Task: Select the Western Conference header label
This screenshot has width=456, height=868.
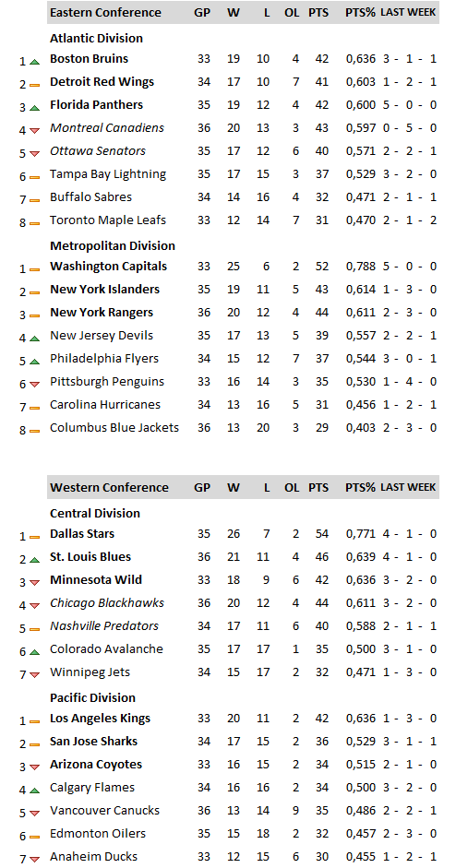Action: (x=109, y=487)
